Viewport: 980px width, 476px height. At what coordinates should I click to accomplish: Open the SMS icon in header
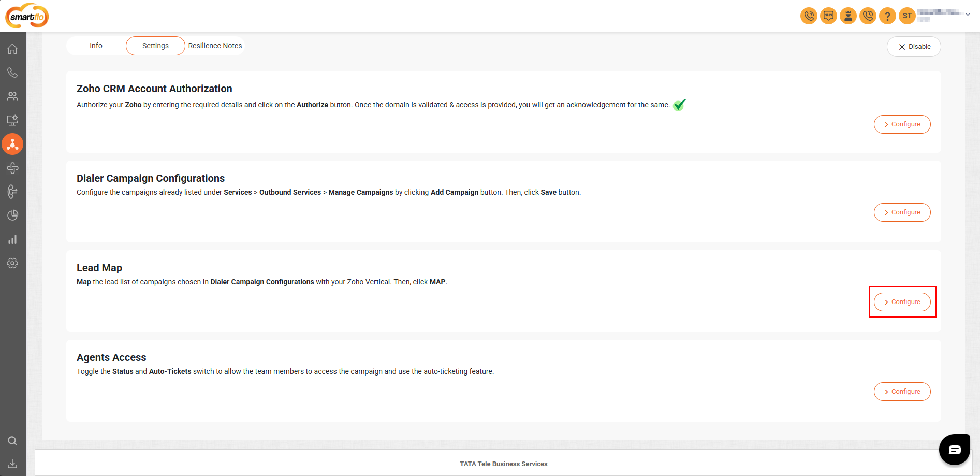click(828, 16)
